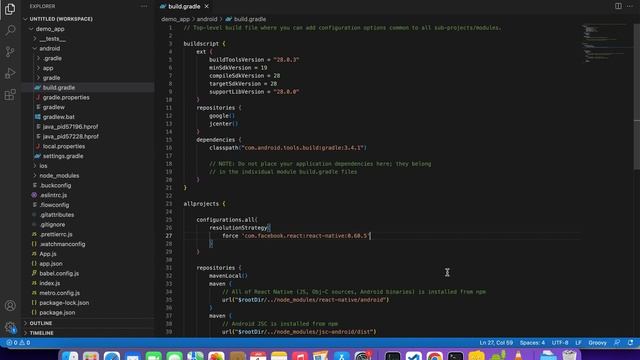The height and width of the screenshot is (360, 640).
Task: Open the Run and Debug view icon
Action: click(10, 73)
